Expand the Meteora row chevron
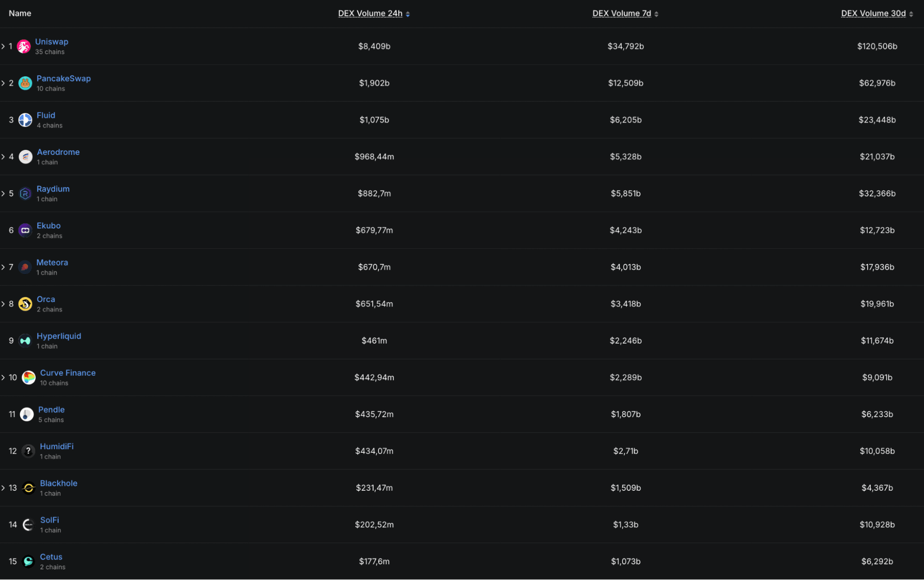The height and width of the screenshot is (580, 924). 3,267
